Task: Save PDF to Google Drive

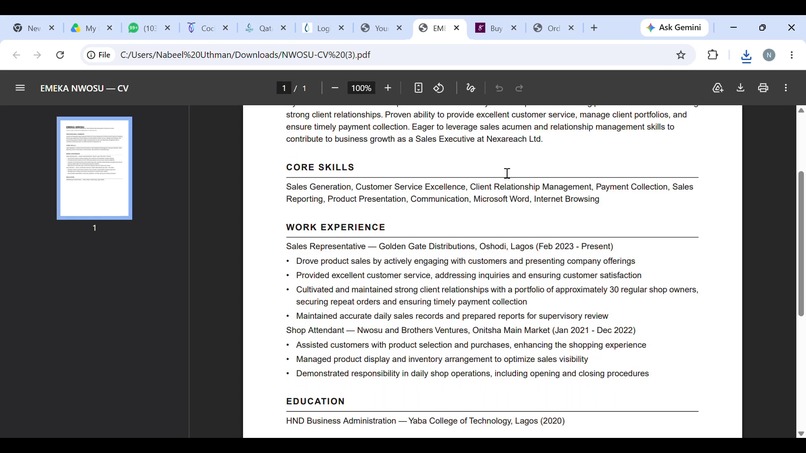Action: pos(718,88)
